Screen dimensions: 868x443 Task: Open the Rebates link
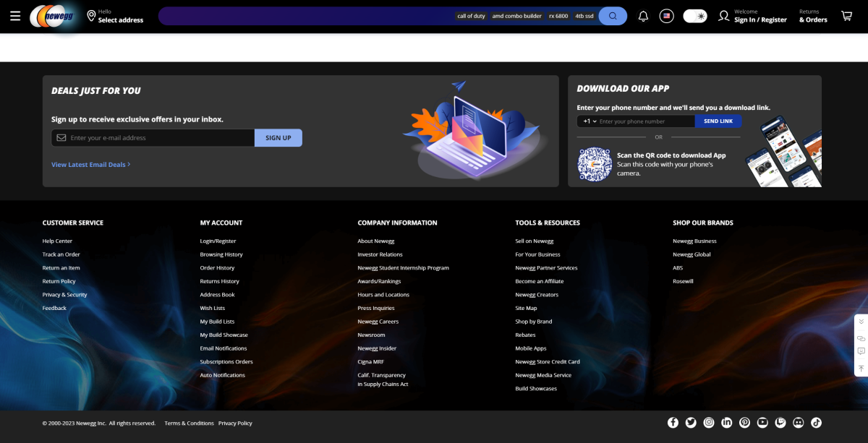point(526,335)
